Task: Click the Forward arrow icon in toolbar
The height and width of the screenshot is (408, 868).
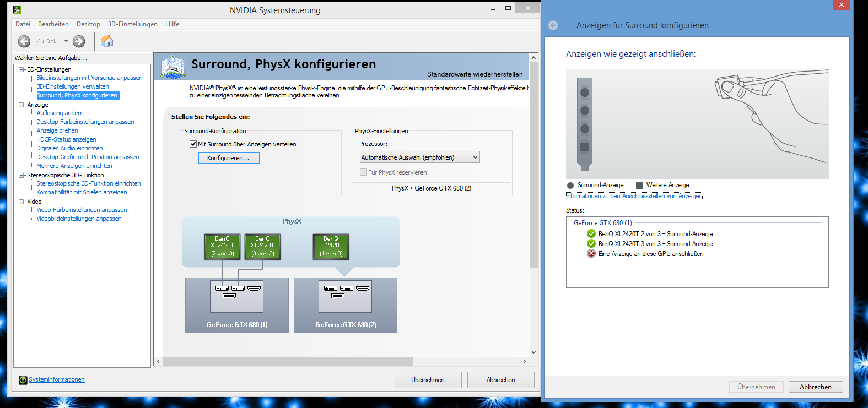Action: click(x=79, y=41)
